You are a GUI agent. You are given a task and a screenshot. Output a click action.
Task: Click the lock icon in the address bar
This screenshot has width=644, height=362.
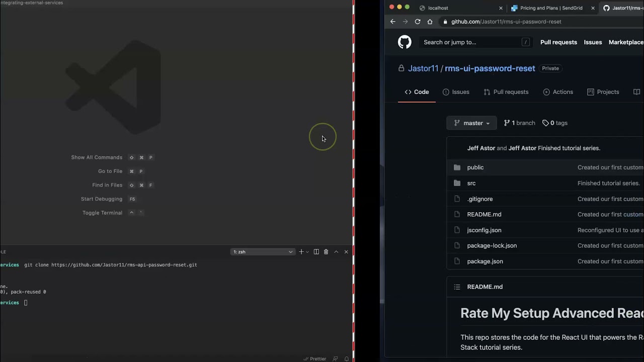click(444, 22)
